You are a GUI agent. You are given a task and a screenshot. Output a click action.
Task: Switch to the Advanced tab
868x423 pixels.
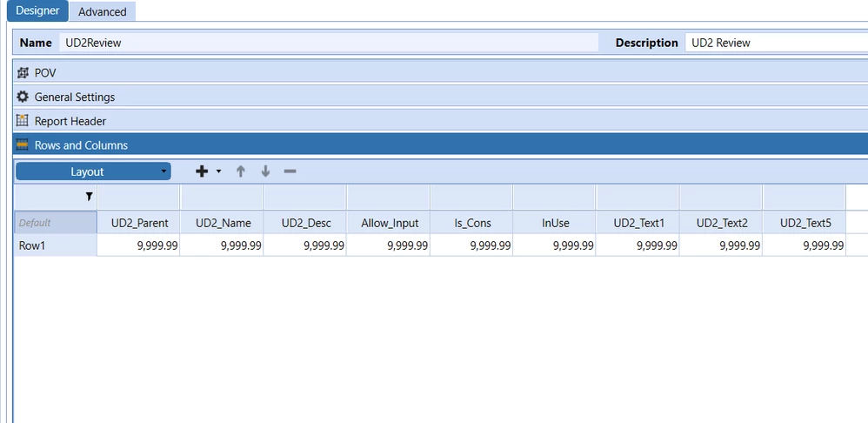(x=103, y=11)
